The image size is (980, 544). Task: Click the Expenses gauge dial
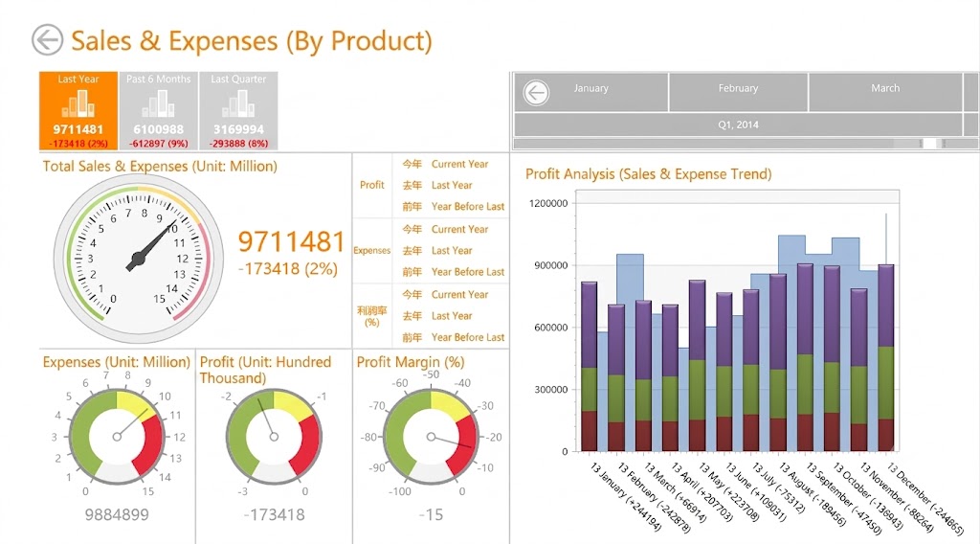pyautogui.click(x=117, y=437)
